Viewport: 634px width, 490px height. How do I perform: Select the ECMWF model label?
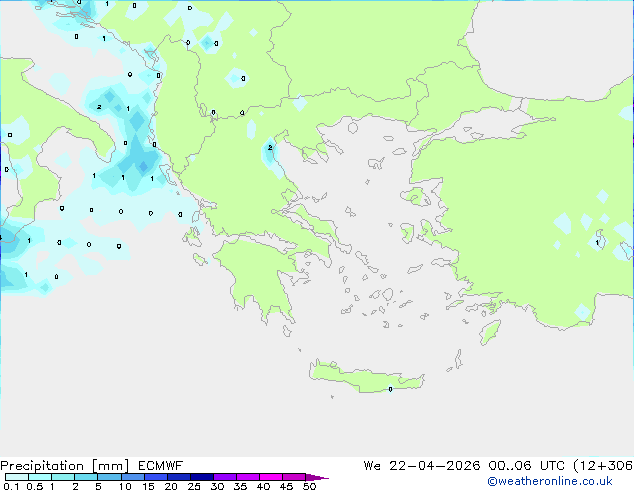pyautogui.click(x=161, y=466)
